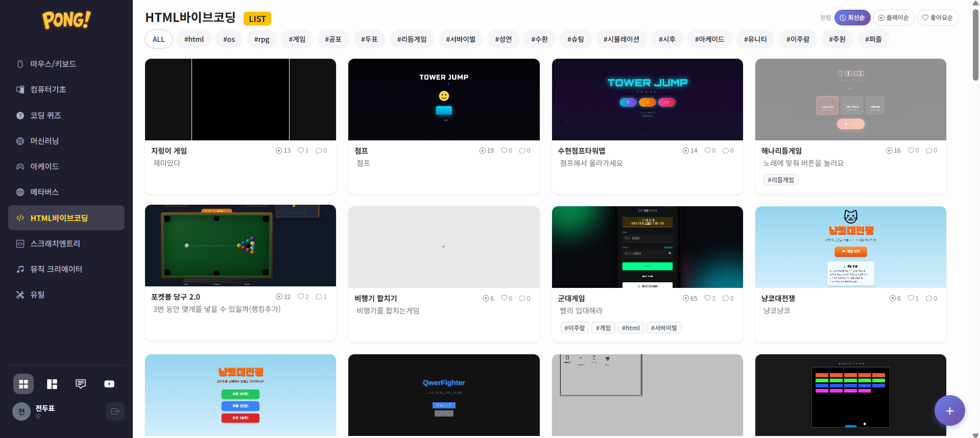
Task: Sort by 좋아요순
Action: [x=938, y=17]
